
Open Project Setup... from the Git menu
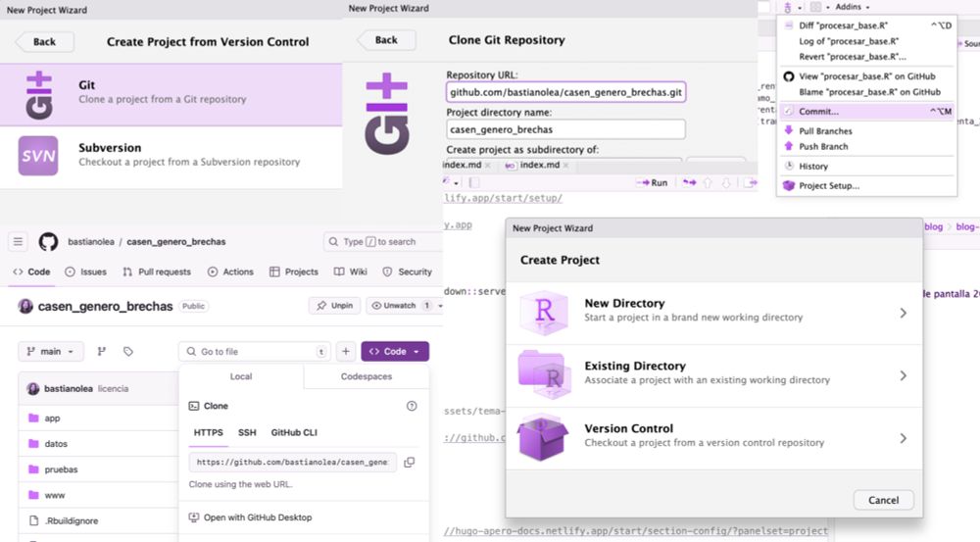867,185
